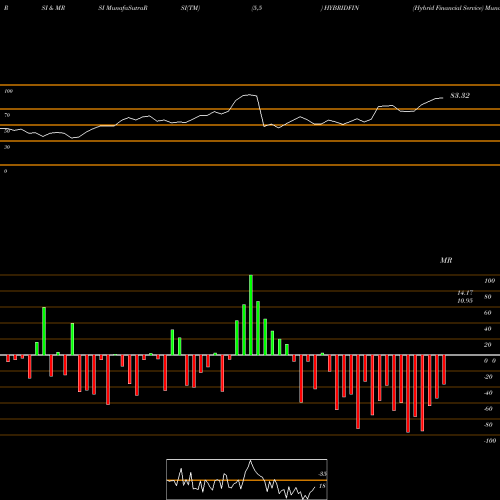Click the 14.17 value near MR axis
This screenshot has height=500, width=500.
point(465,293)
